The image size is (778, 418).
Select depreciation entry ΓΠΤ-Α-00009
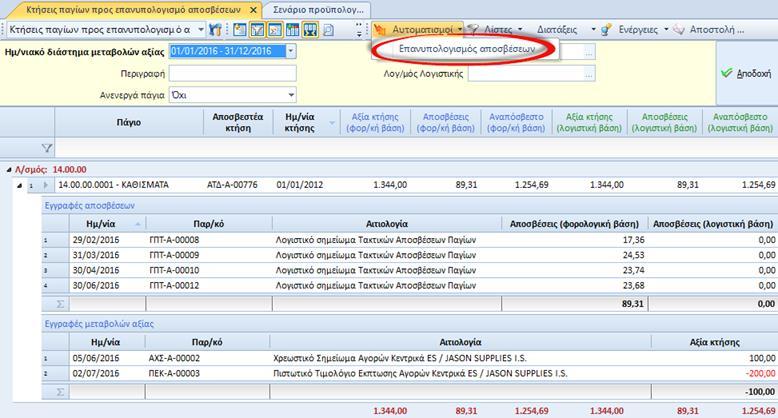[174, 255]
